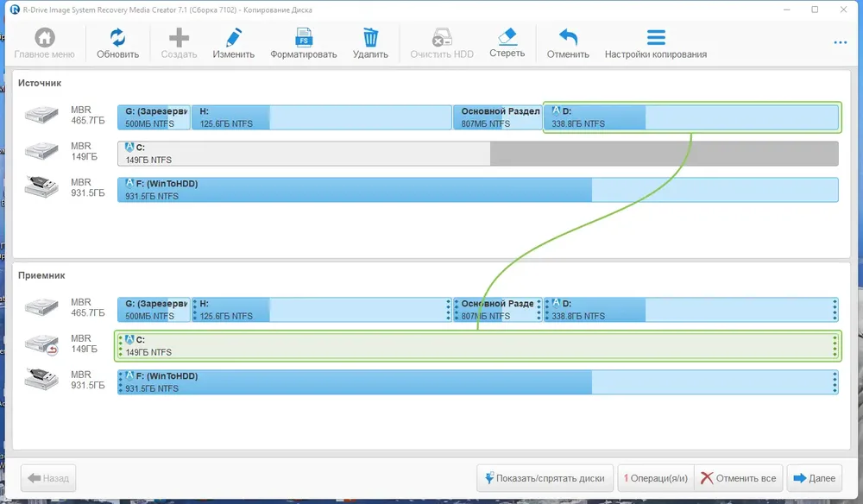The width and height of the screenshot is (863, 504).
Task: Click Показать/спрятать диски button
Action: 545,478
